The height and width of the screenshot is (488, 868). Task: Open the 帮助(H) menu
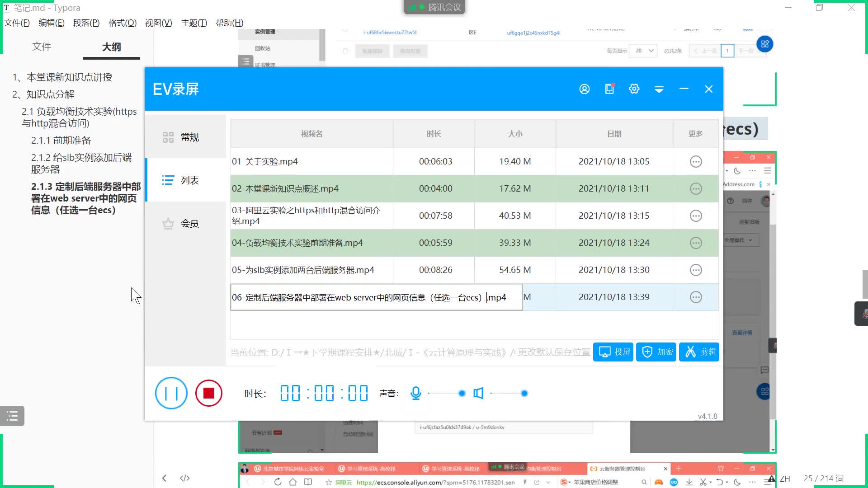(x=229, y=23)
